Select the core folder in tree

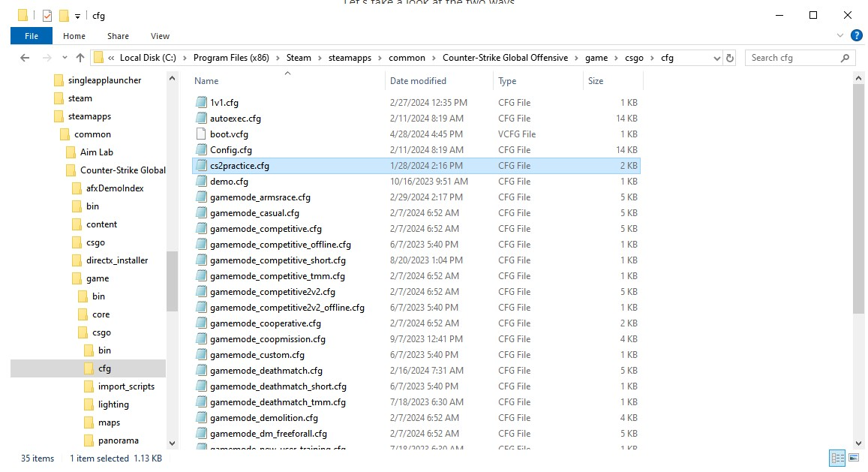(x=101, y=314)
